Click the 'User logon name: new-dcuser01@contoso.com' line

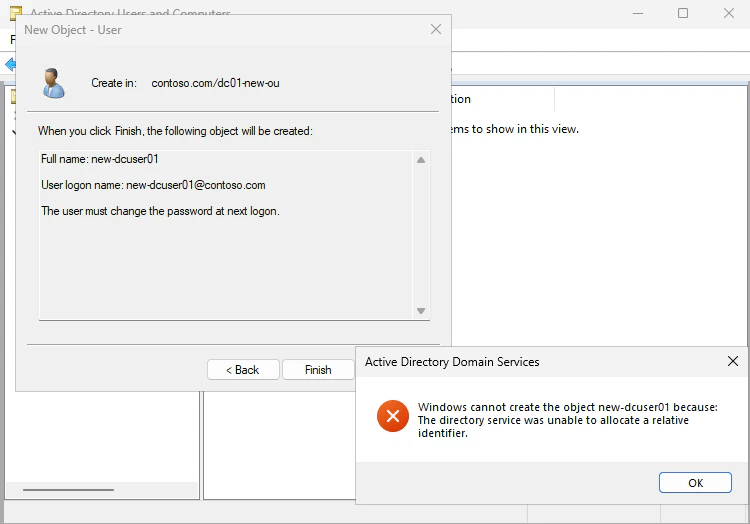153,185
